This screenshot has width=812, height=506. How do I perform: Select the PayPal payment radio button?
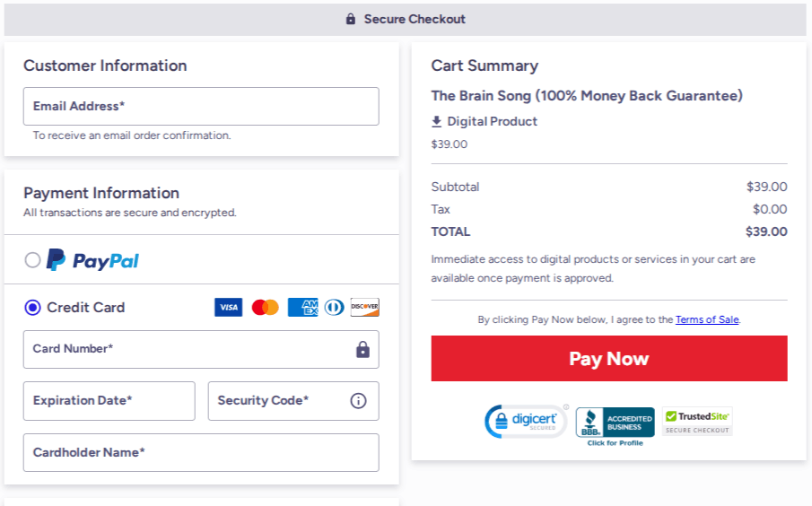click(x=33, y=260)
